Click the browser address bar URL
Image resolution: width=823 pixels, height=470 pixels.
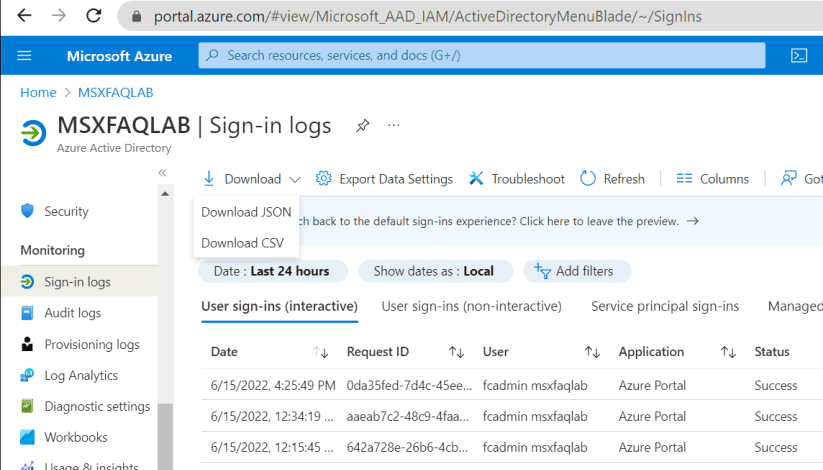(x=427, y=17)
